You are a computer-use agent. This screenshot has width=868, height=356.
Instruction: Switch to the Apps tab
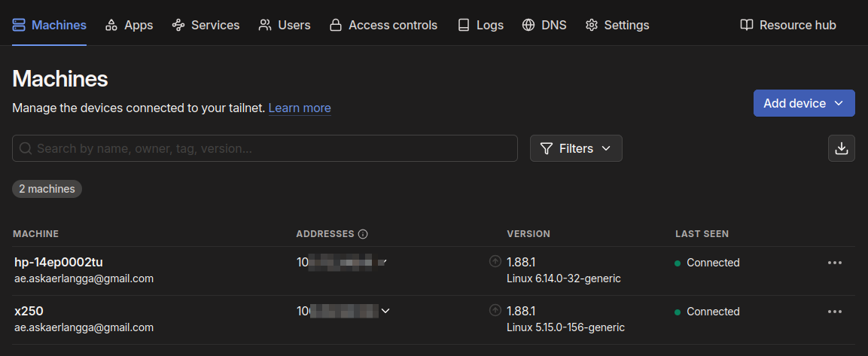click(129, 25)
